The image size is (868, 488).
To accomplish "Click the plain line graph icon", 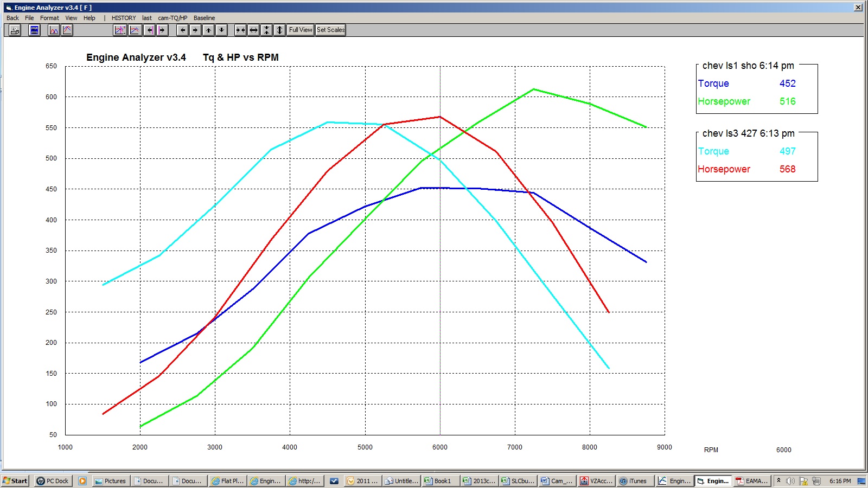I will tap(135, 30).
